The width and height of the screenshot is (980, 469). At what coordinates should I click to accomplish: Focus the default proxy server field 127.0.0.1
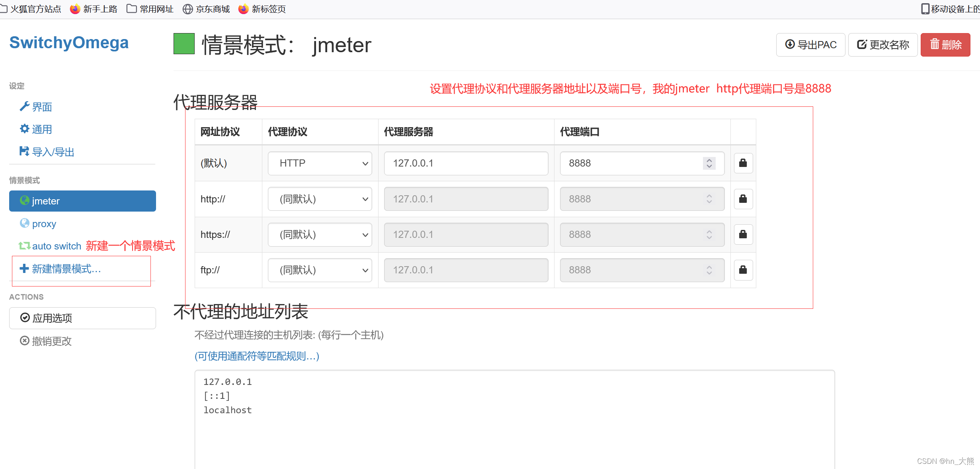[x=466, y=163]
